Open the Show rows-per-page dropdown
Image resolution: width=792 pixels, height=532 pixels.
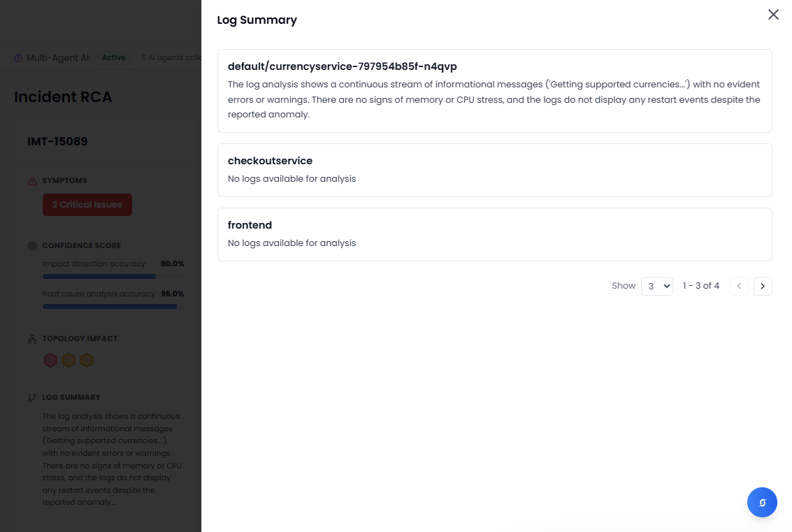656,286
